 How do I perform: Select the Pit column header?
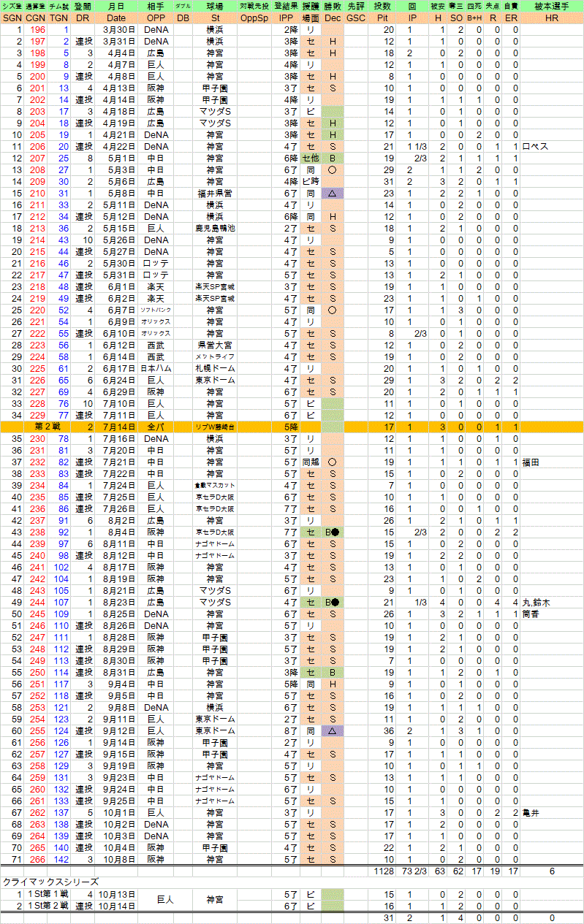click(382, 18)
